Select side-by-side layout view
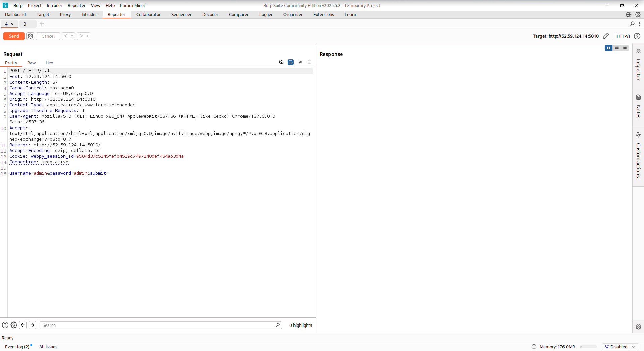 [x=609, y=48]
